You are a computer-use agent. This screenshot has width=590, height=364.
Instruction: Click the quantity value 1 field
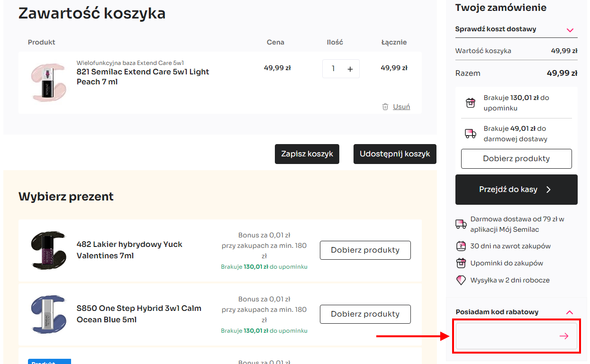[x=333, y=69]
